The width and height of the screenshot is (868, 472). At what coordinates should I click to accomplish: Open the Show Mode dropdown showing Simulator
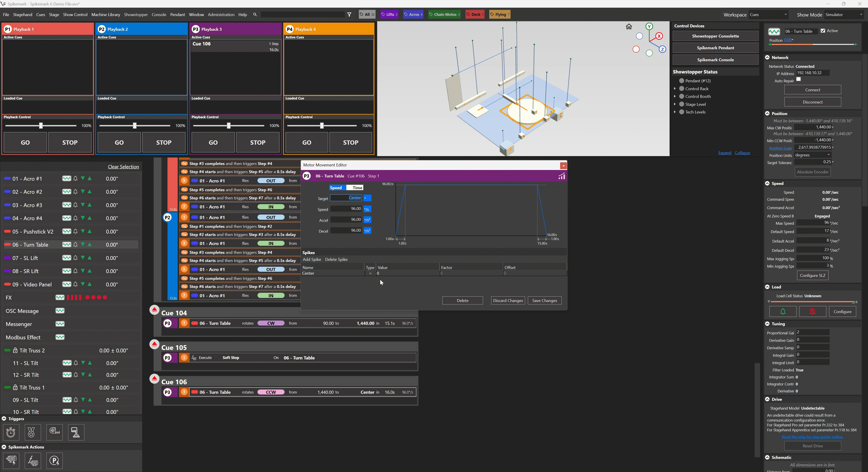[x=844, y=14]
